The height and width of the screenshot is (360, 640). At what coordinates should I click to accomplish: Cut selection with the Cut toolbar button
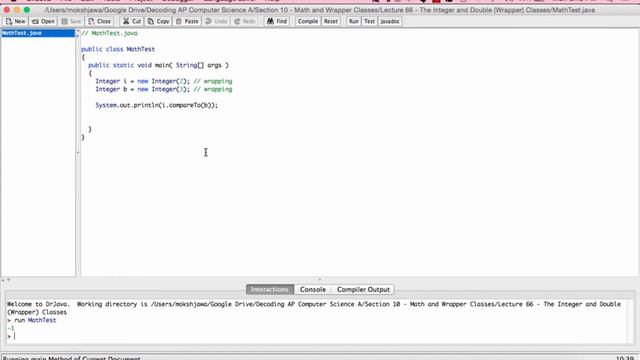132,21
